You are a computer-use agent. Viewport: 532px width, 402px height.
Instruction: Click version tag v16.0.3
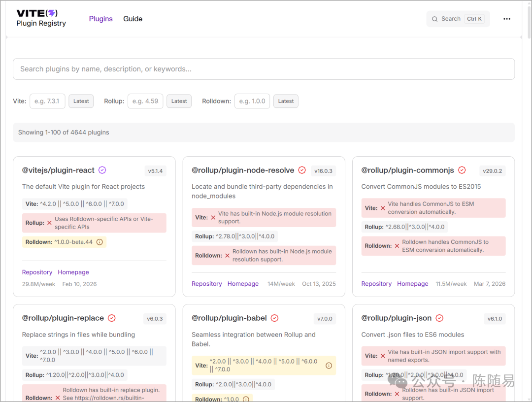click(323, 171)
